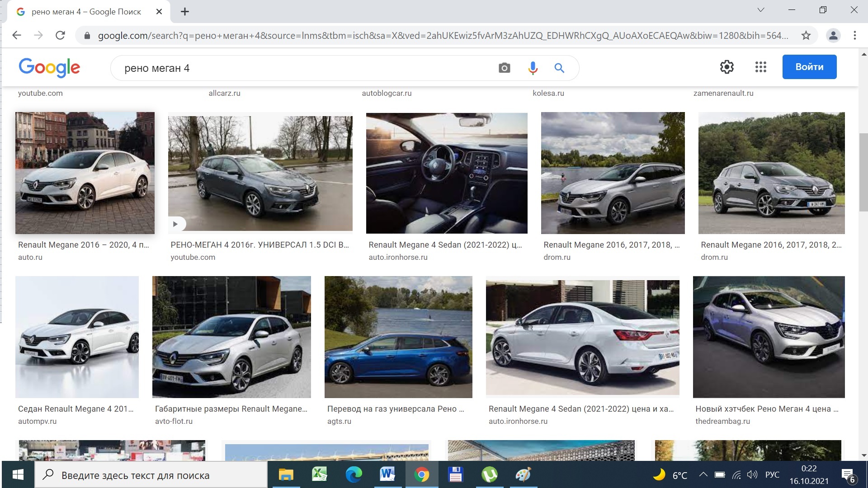Open Chrome profile avatar

pos(833,35)
